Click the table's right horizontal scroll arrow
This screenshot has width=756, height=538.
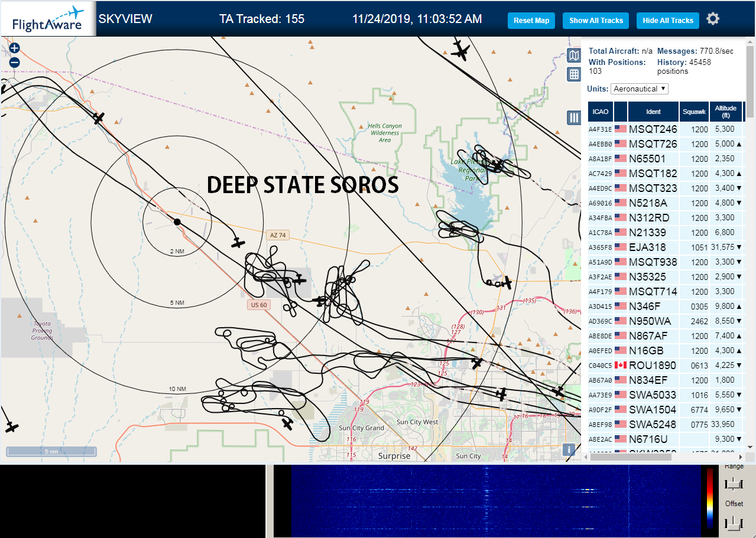pos(740,457)
